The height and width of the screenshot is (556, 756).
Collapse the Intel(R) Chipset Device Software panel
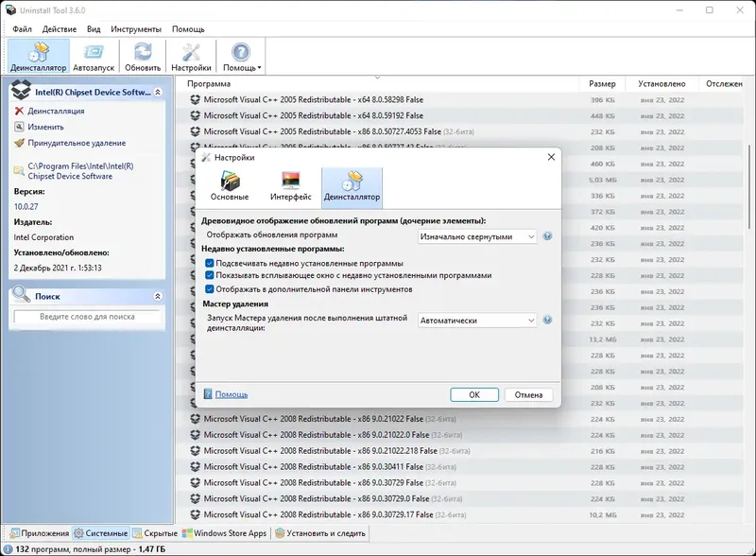click(x=158, y=92)
